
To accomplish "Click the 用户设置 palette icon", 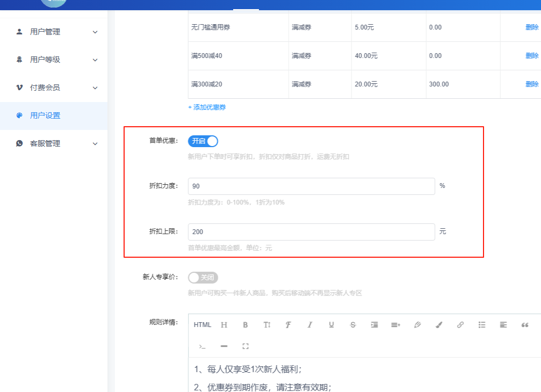I will [19, 115].
